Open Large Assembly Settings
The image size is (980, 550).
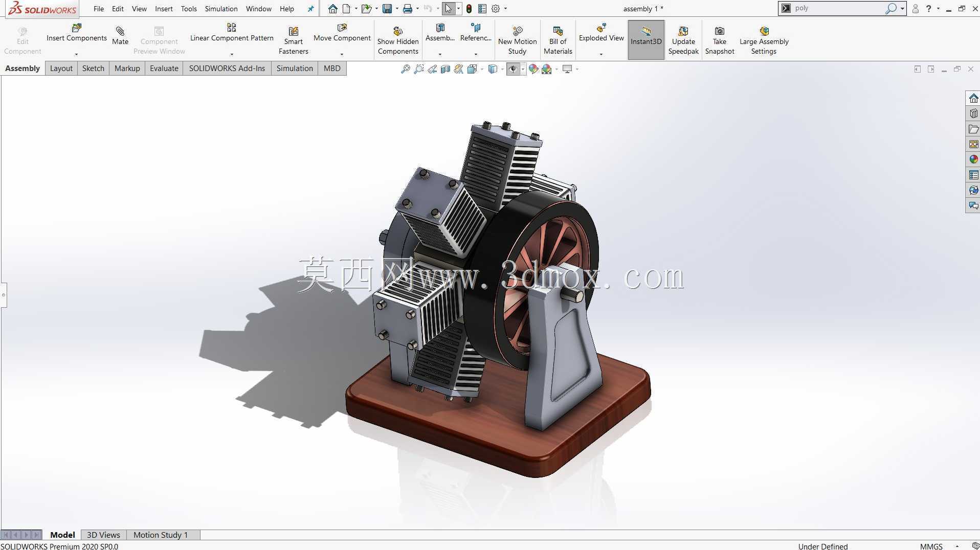click(x=764, y=40)
